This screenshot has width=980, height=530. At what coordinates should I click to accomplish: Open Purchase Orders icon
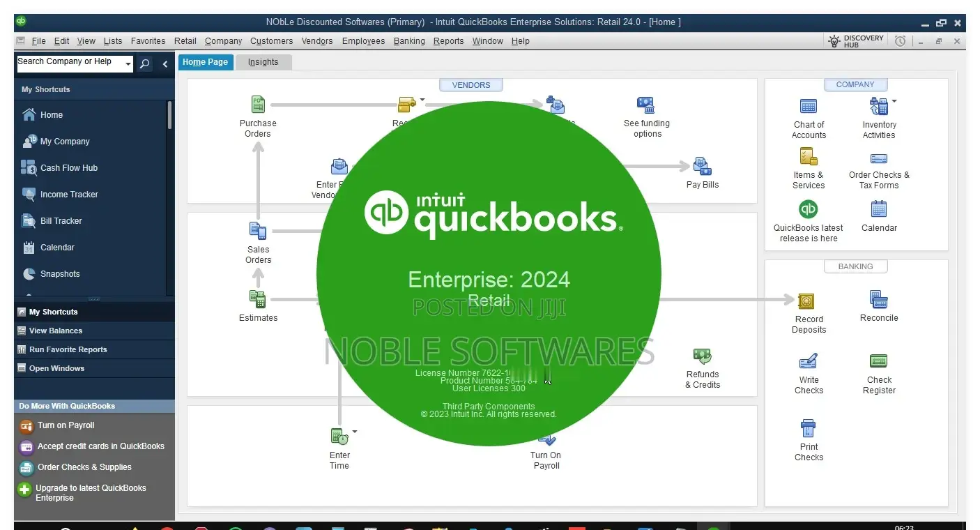(258, 105)
